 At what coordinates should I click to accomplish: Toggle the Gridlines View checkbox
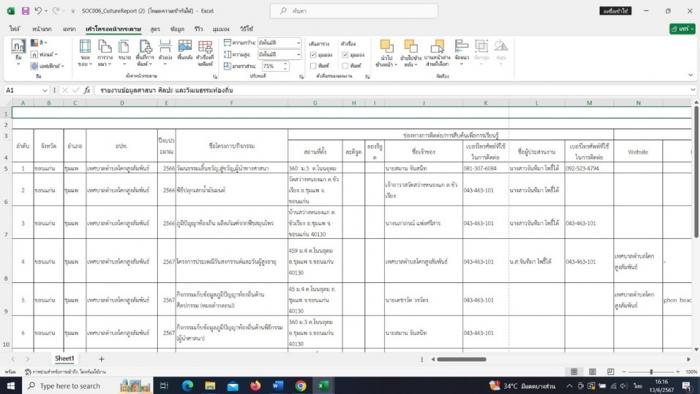[x=313, y=55]
